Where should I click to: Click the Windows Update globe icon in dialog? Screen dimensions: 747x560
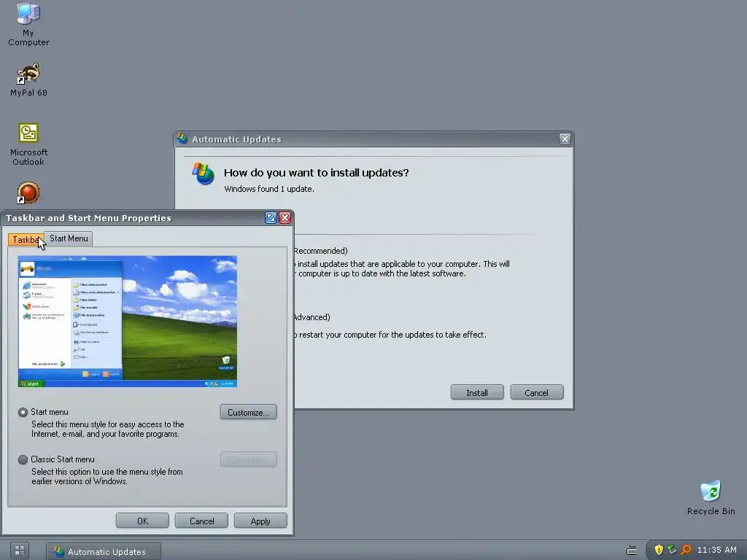204,174
